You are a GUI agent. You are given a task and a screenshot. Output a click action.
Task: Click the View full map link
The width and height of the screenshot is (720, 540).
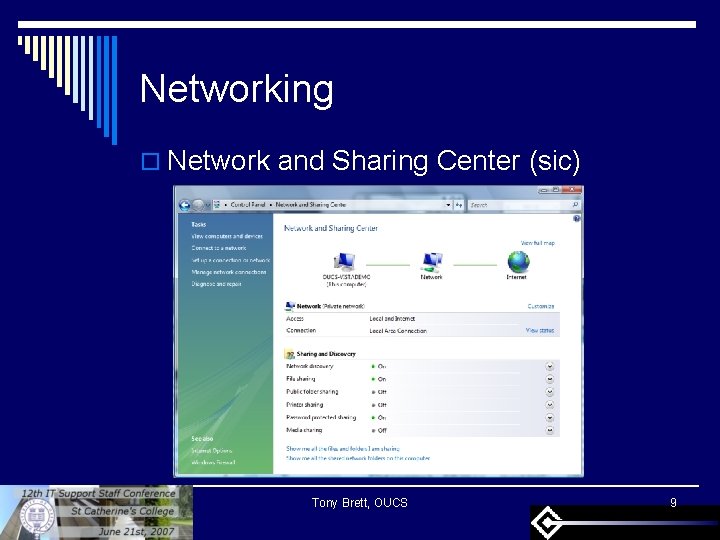538,243
